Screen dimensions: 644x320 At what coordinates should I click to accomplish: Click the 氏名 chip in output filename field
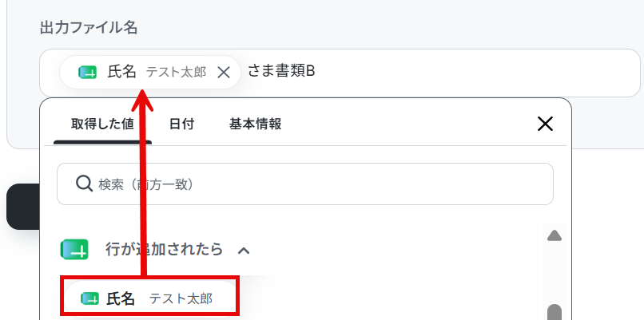pyautogui.click(x=150, y=73)
